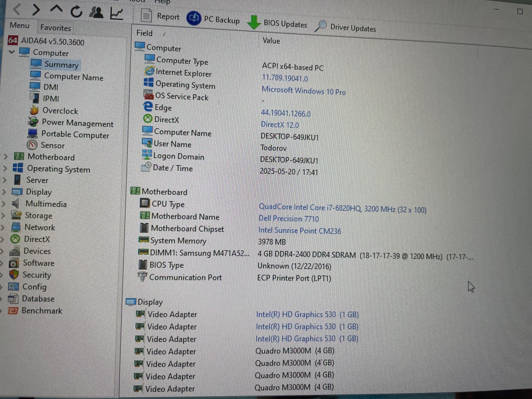Click the Storage icon in tree
Image resolution: width=532 pixels, height=399 pixels.
click(16, 215)
